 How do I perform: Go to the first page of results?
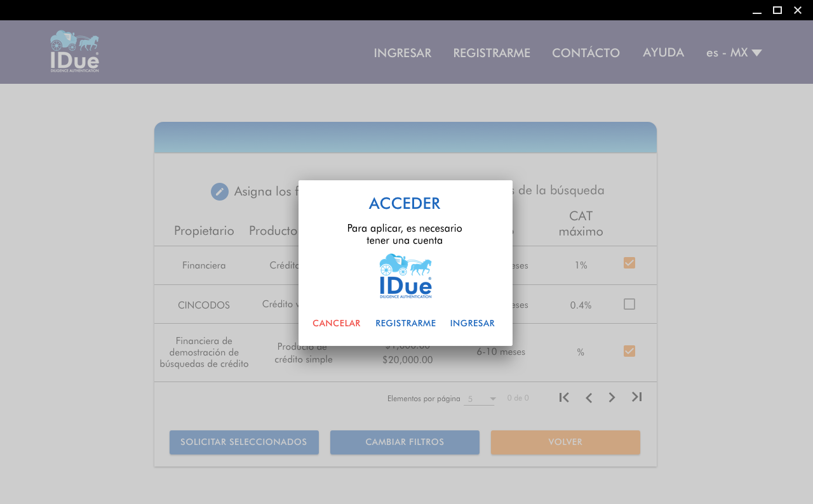[x=564, y=397]
